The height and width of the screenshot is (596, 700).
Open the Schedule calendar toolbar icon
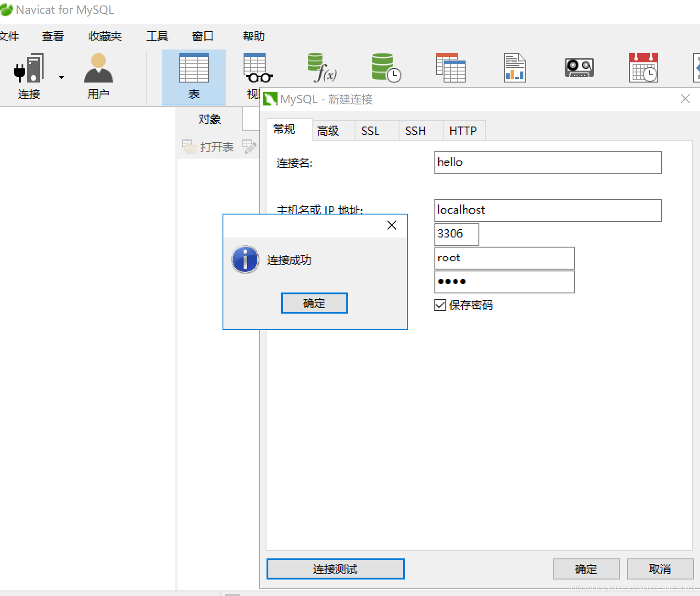[x=644, y=68]
